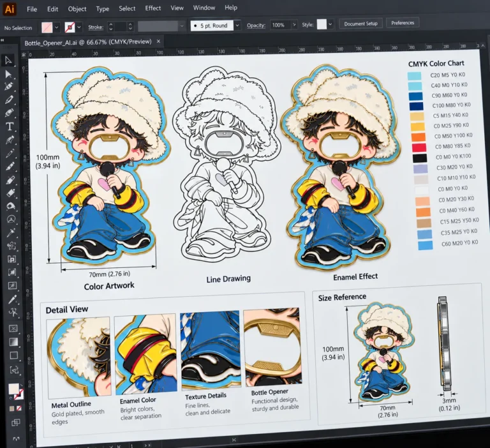490x448 pixels.
Task: Open the Opacity panel link
Action: point(256,26)
